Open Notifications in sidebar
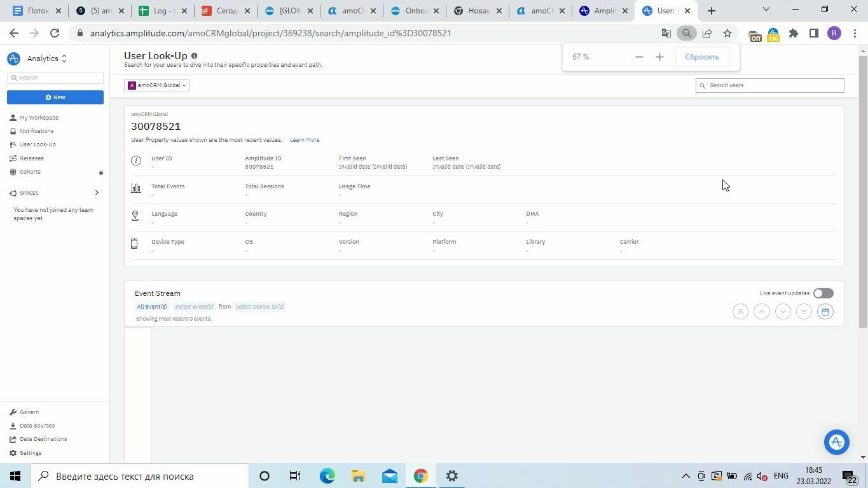The image size is (868, 488). [x=36, y=131]
